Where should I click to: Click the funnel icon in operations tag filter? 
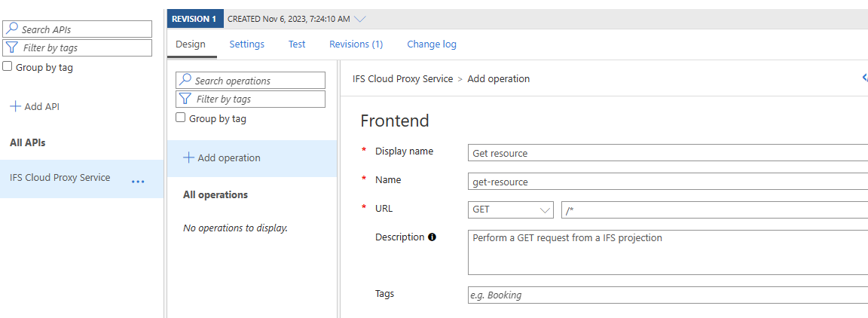coord(185,99)
